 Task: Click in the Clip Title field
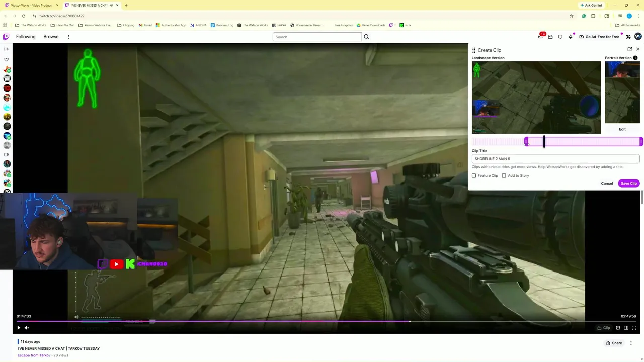click(x=555, y=159)
